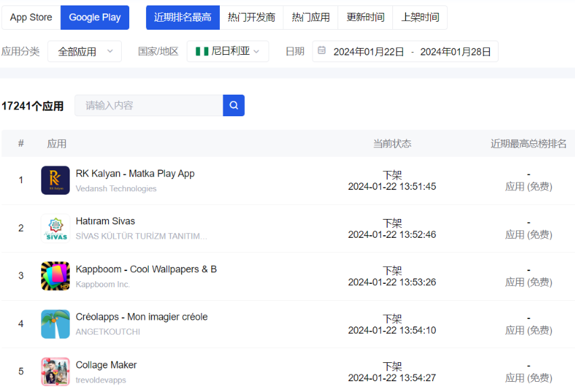Click developer Kappboom Inc.
The width and height of the screenshot is (575, 392).
pos(103,285)
